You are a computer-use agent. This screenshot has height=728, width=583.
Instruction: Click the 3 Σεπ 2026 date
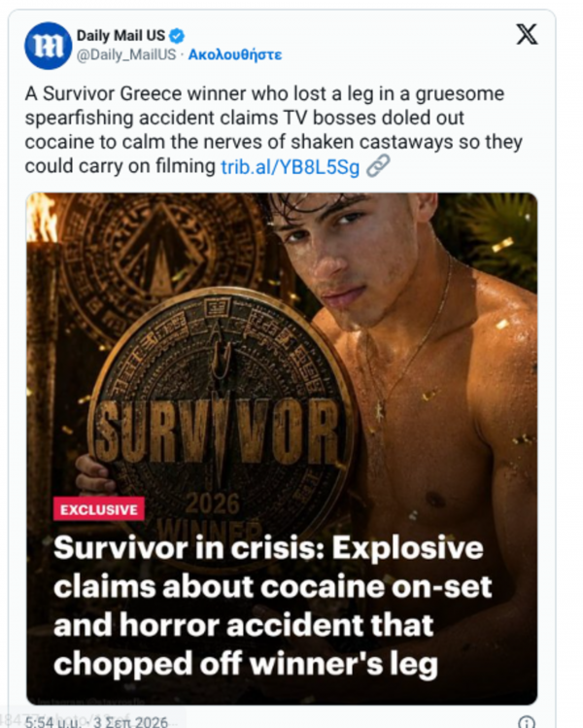(130, 721)
